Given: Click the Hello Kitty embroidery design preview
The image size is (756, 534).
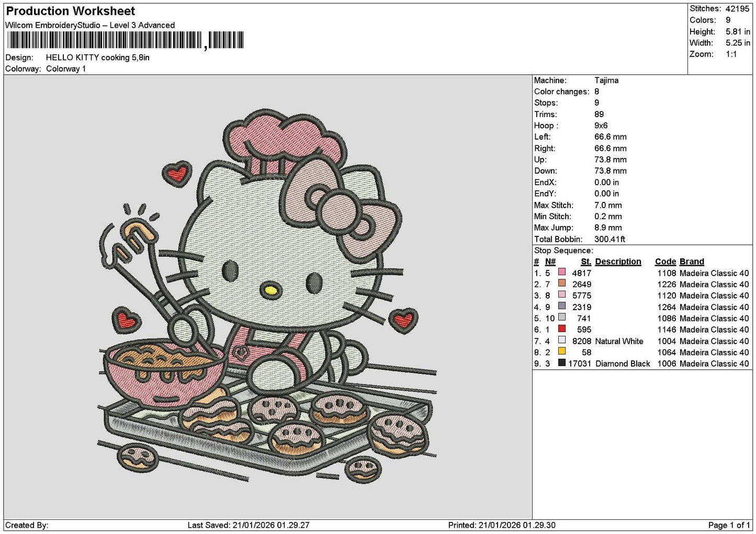Looking at the screenshot, I should (x=267, y=296).
